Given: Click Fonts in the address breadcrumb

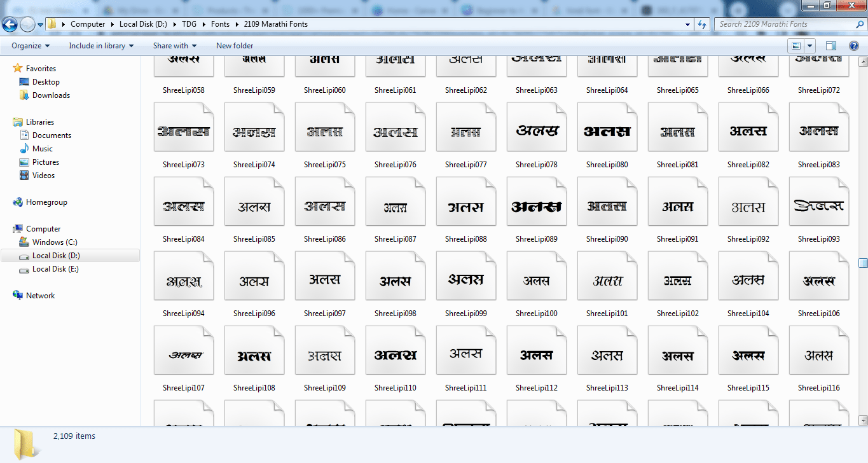Looking at the screenshot, I should (221, 24).
